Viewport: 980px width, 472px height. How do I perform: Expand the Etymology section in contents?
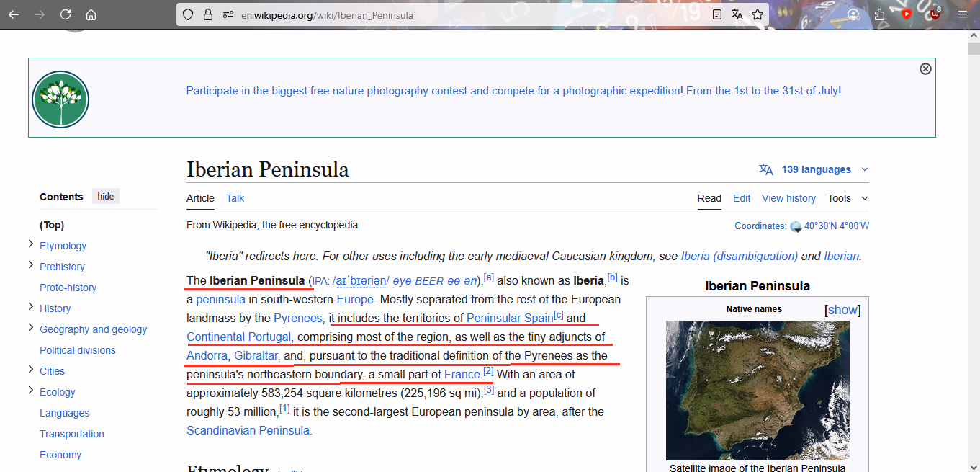(x=31, y=245)
